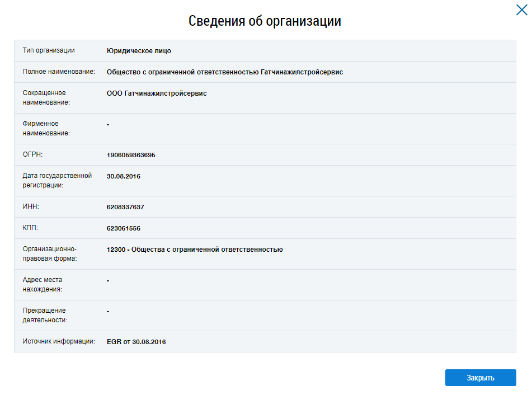Click the Тип организации label

coord(49,51)
